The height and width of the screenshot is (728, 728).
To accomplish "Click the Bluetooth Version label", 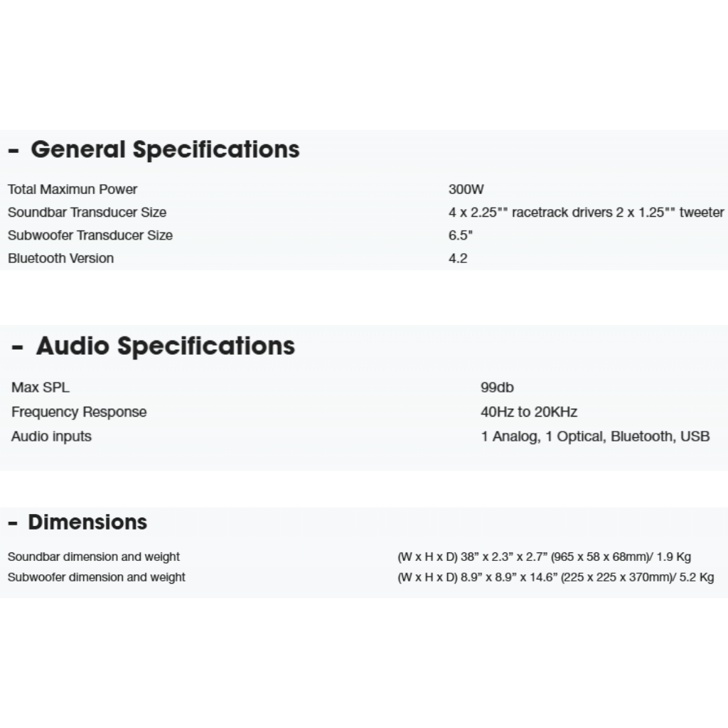I will [60, 258].
